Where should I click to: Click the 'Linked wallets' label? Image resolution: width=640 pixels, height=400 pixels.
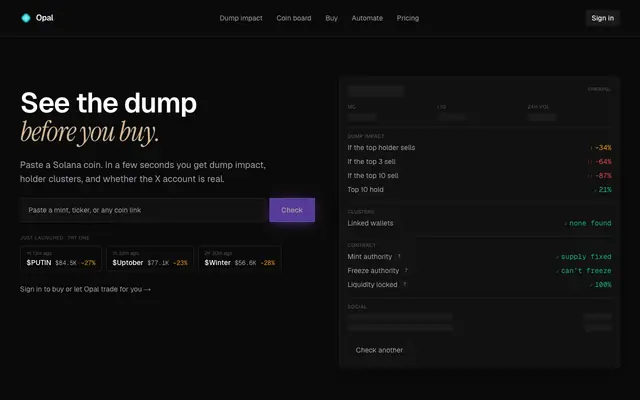click(370, 223)
